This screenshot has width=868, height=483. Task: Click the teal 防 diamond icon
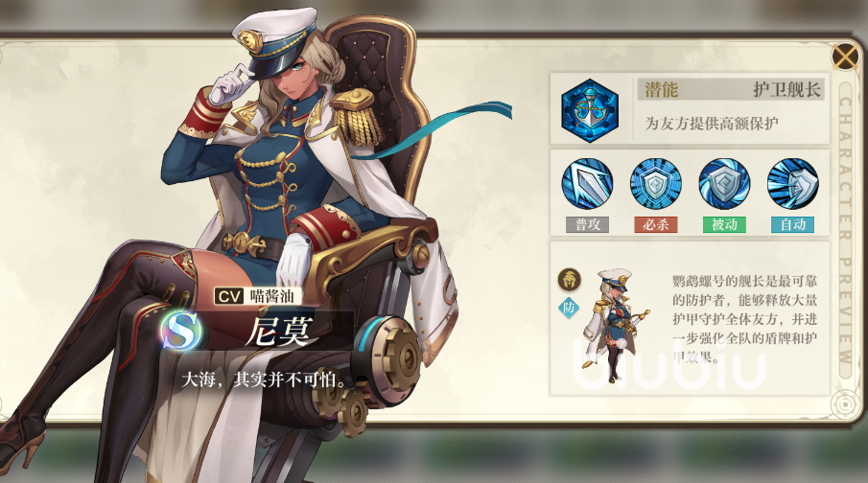tap(569, 308)
